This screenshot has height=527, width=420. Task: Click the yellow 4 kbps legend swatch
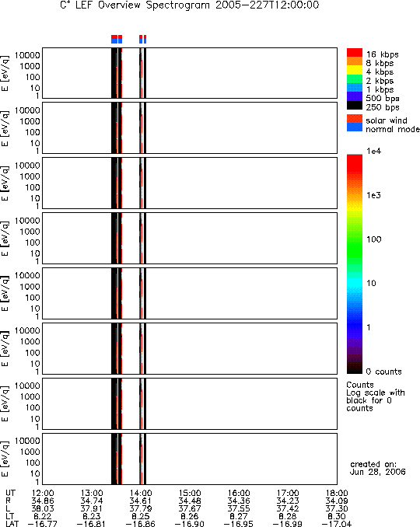pos(355,70)
